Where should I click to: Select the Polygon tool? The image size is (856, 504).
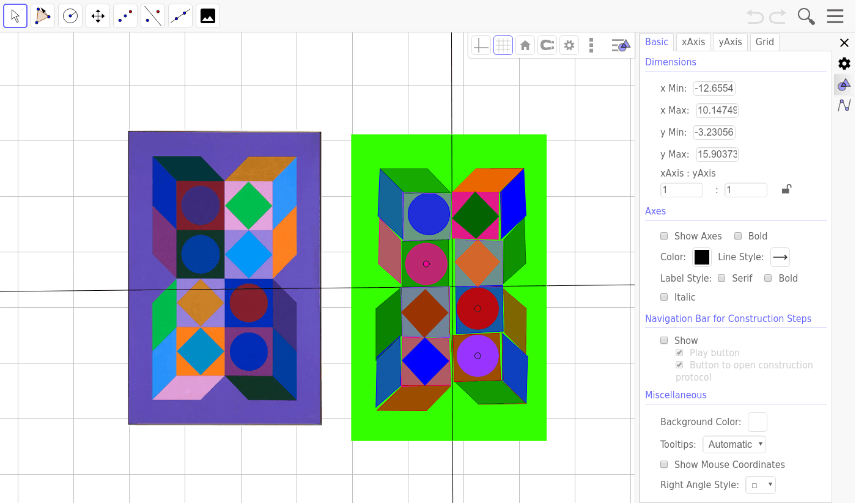(43, 16)
